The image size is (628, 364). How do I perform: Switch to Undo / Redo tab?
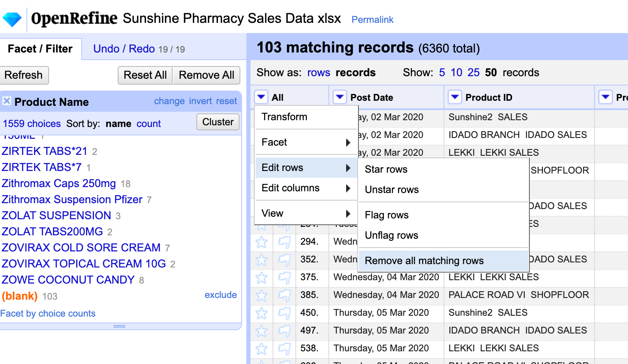click(x=124, y=49)
